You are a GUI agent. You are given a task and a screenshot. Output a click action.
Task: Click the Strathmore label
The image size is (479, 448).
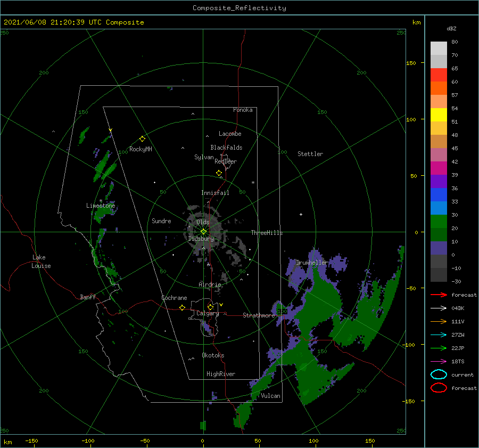259,315
